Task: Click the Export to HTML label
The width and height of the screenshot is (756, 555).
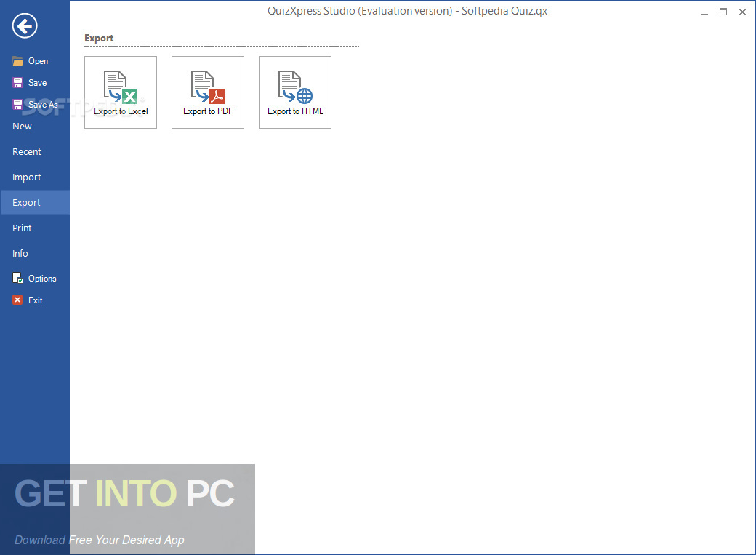Action: point(295,111)
